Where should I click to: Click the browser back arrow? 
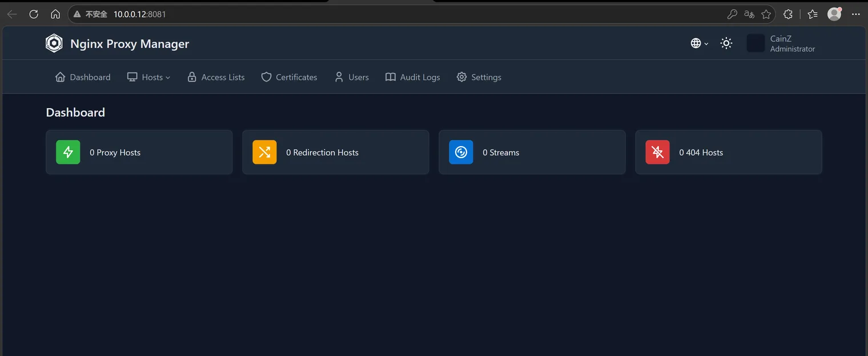click(x=12, y=14)
